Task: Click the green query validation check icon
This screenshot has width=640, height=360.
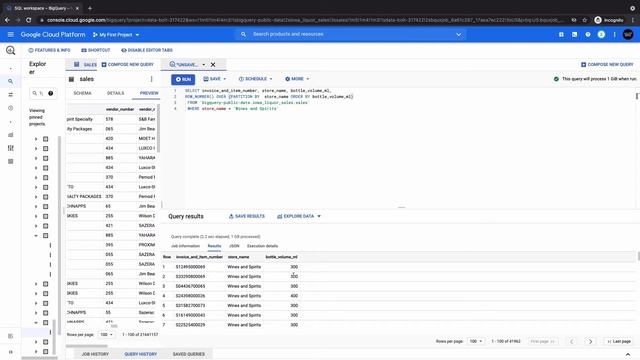Action: click(x=556, y=79)
